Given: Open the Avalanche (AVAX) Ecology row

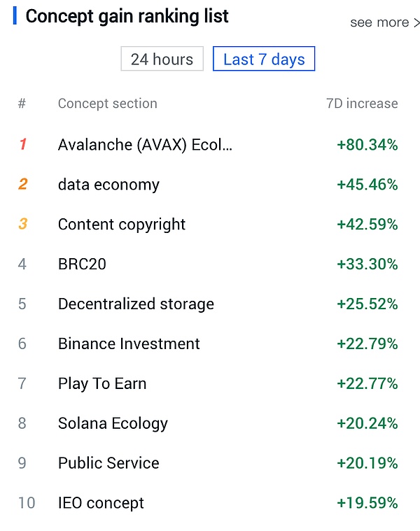Looking at the screenshot, I should coord(145,145).
